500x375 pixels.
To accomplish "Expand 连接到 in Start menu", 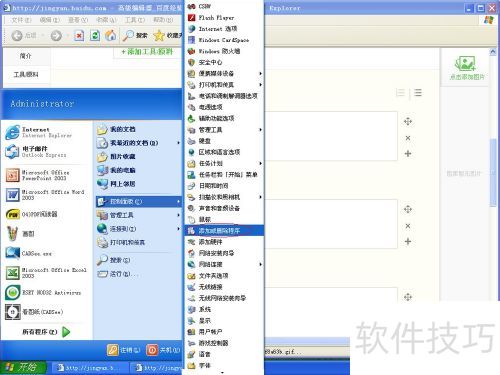I will (x=138, y=229).
